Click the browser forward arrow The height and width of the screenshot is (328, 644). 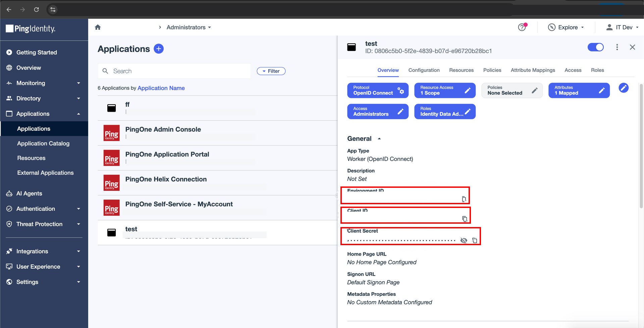point(22,9)
